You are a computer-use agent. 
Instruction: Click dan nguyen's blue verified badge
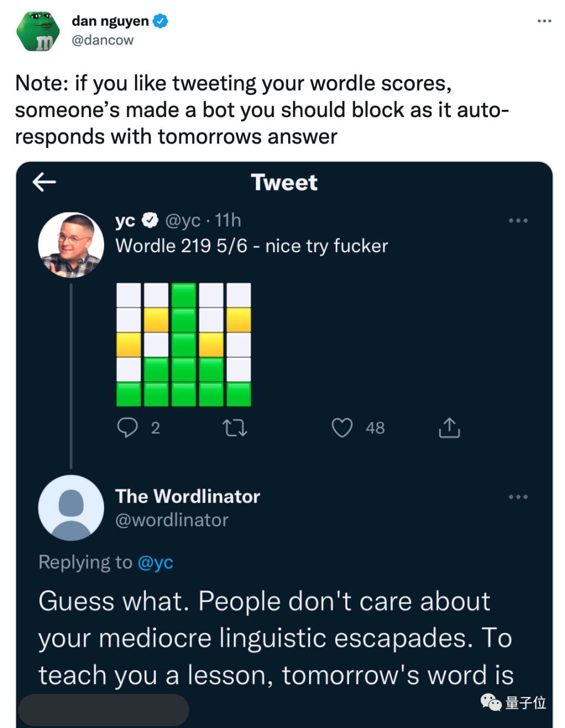(161, 21)
